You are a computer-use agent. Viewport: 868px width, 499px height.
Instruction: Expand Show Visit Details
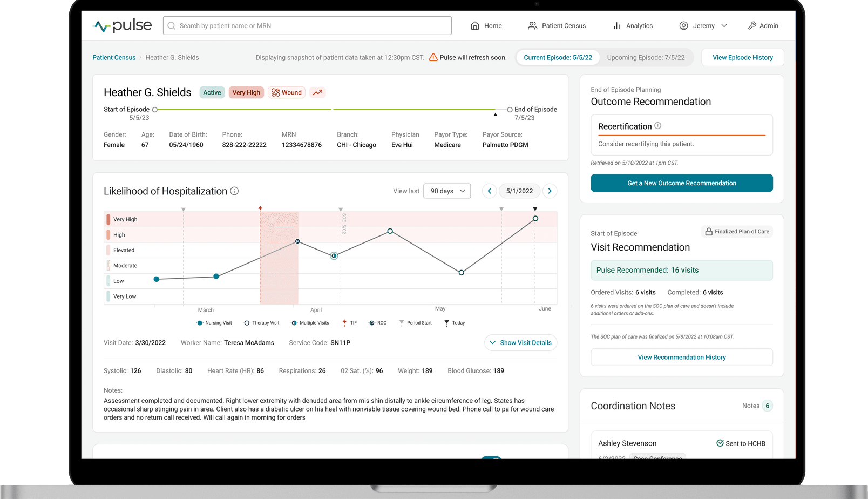pyautogui.click(x=520, y=342)
